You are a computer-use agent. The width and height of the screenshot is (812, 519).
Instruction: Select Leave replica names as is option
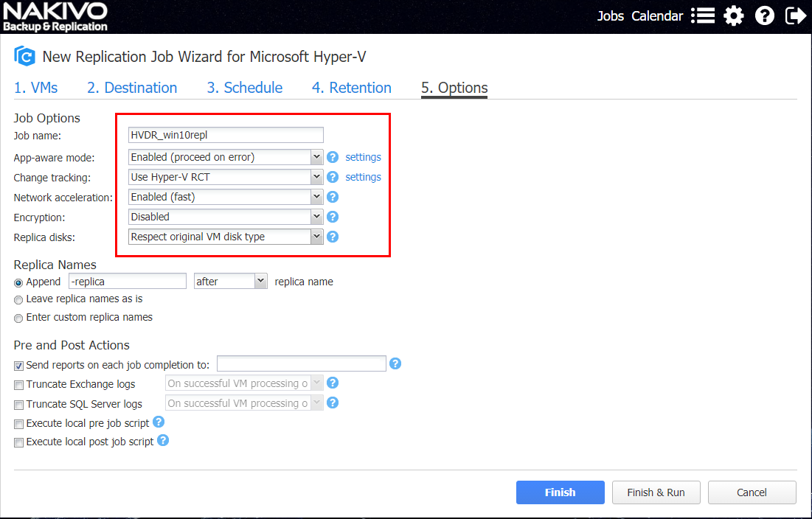(18, 299)
